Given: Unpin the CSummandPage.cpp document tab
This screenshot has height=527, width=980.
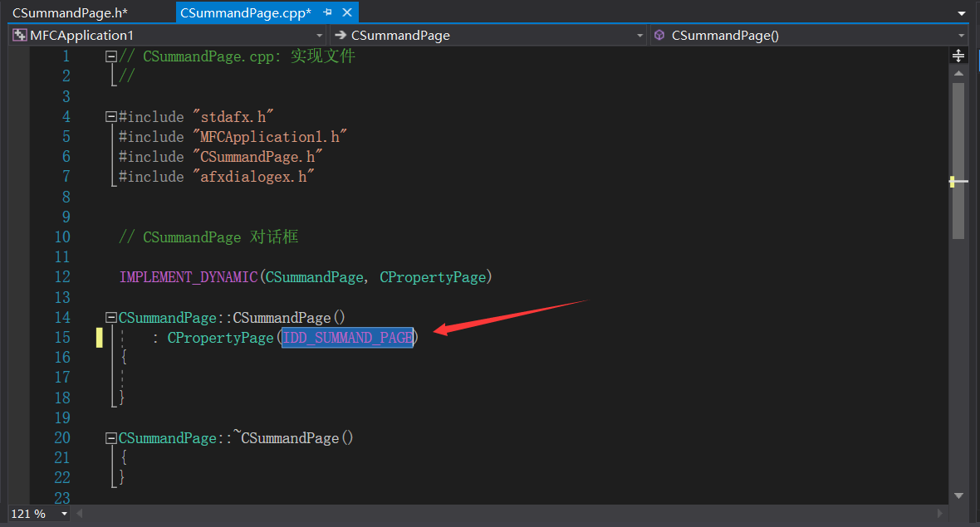Looking at the screenshot, I should point(331,12).
